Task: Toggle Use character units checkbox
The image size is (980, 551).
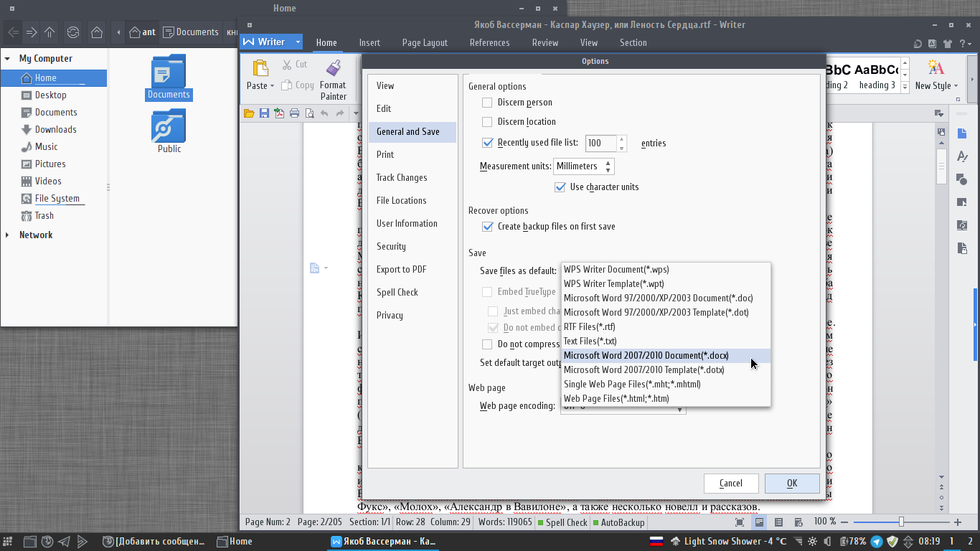Action: 560,187
